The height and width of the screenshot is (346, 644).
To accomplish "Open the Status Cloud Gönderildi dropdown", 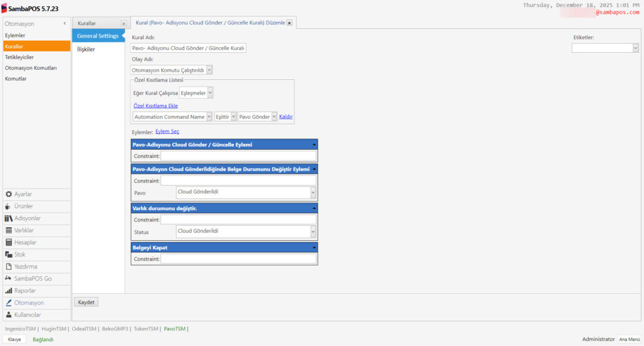I will pos(313,232).
